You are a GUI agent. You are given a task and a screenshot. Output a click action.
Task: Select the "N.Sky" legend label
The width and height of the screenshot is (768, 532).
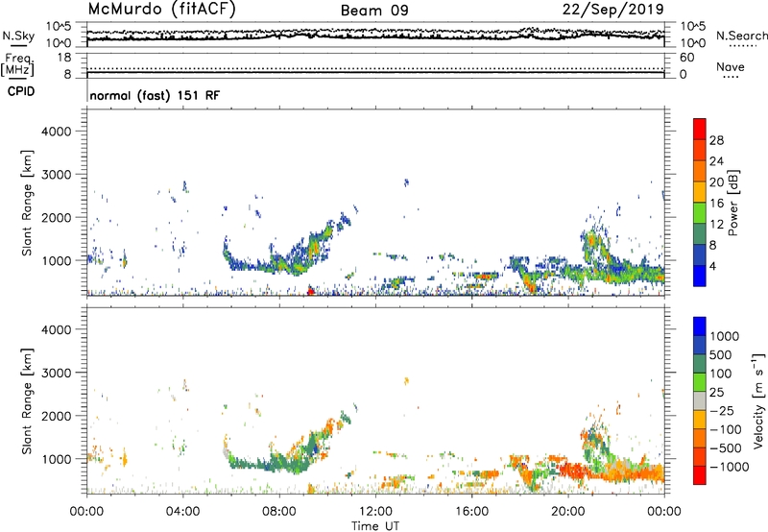pos(18,36)
